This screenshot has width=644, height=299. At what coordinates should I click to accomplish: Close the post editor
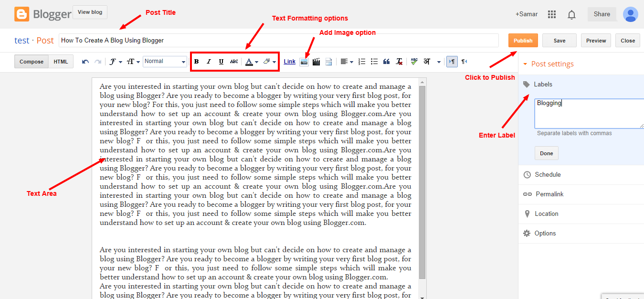click(x=628, y=41)
